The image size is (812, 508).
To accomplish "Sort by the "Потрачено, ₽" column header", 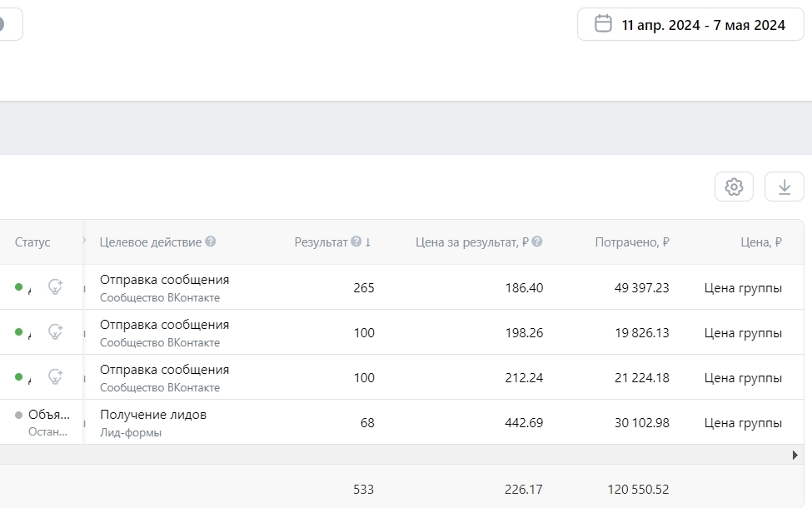I will tap(632, 242).
